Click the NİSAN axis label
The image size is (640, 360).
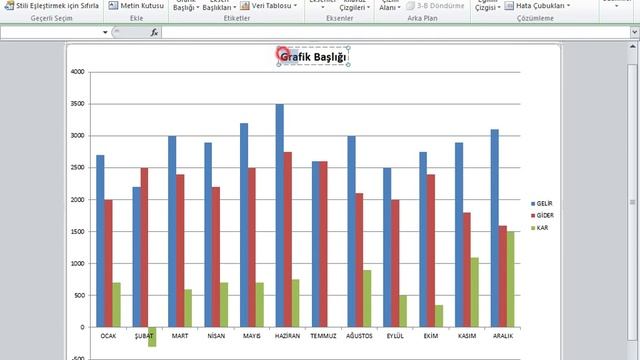coord(216,336)
